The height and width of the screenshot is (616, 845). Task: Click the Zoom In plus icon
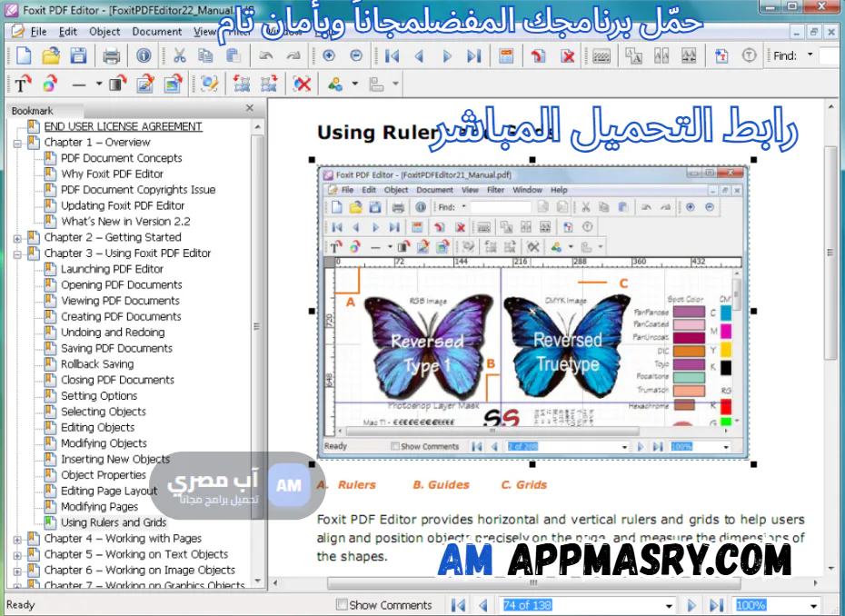point(329,55)
